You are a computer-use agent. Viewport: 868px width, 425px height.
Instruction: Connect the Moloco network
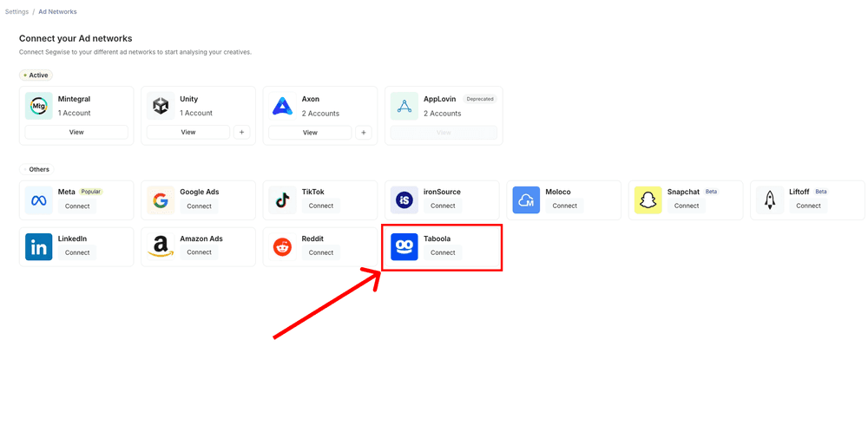point(564,206)
